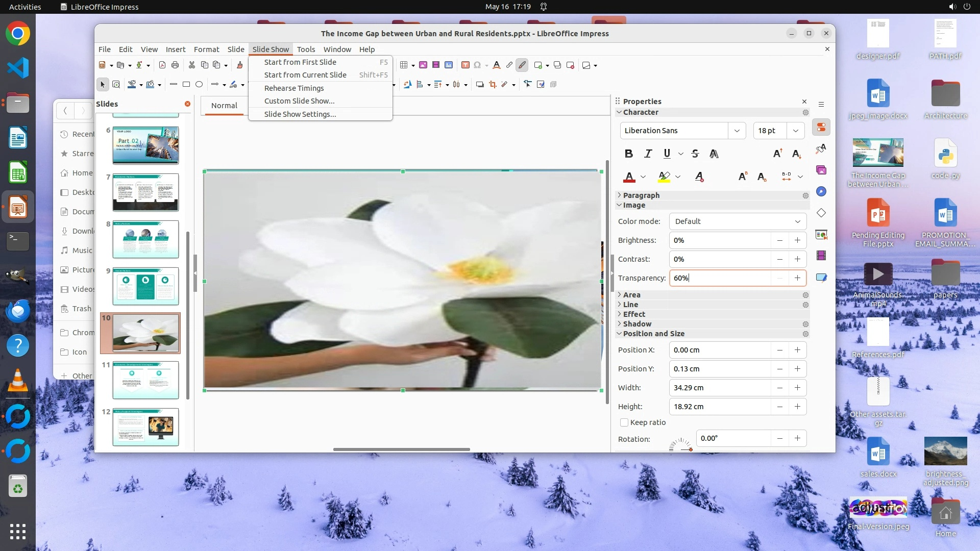The width and height of the screenshot is (980, 551).
Task: Select slide 12 thumbnail
Action: tap(145, 427)
